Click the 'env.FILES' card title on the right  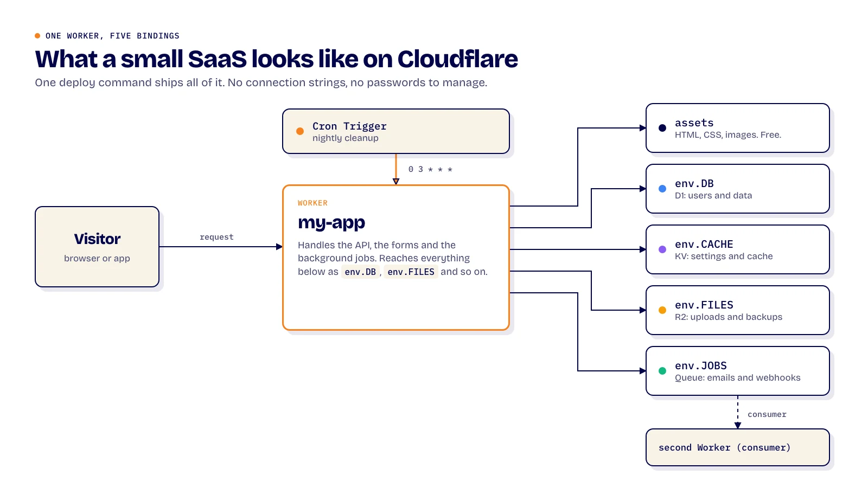click(704, 305)
